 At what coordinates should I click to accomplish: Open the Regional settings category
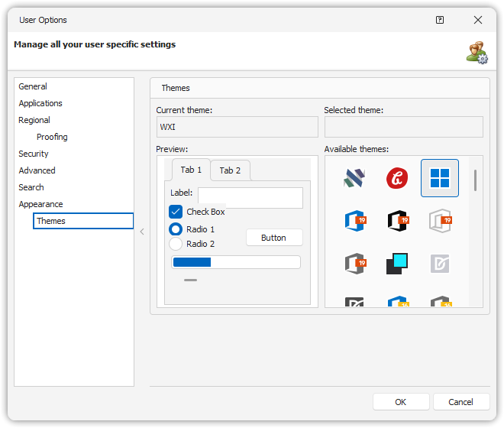tap(34, 120)
